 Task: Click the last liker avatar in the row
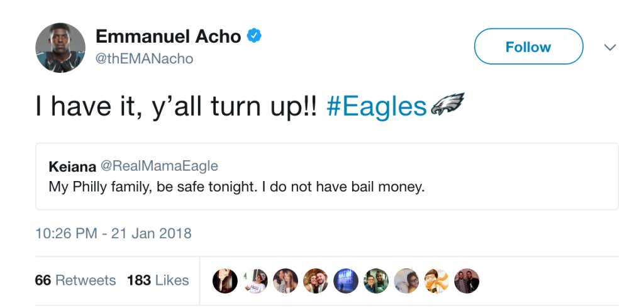pos(467,281)
